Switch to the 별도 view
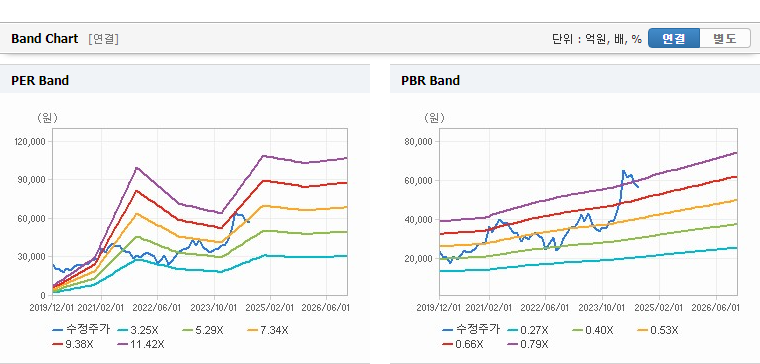 [x=725, y=38]
